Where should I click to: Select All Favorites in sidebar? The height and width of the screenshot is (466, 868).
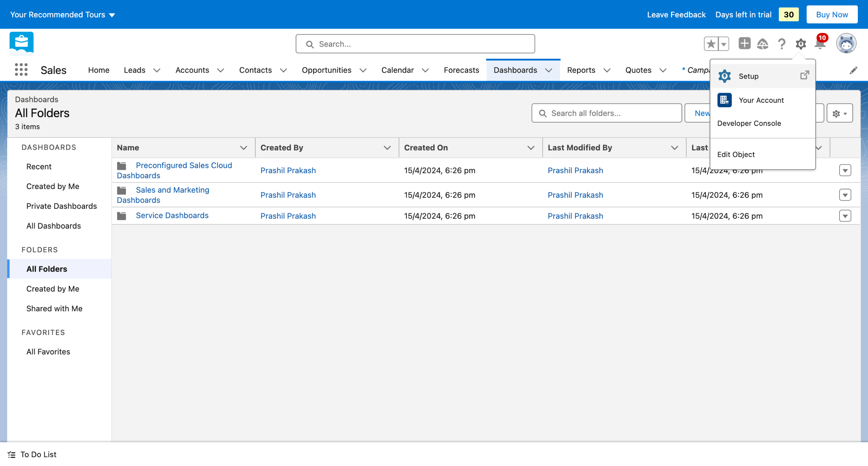[x=48, y=352]
